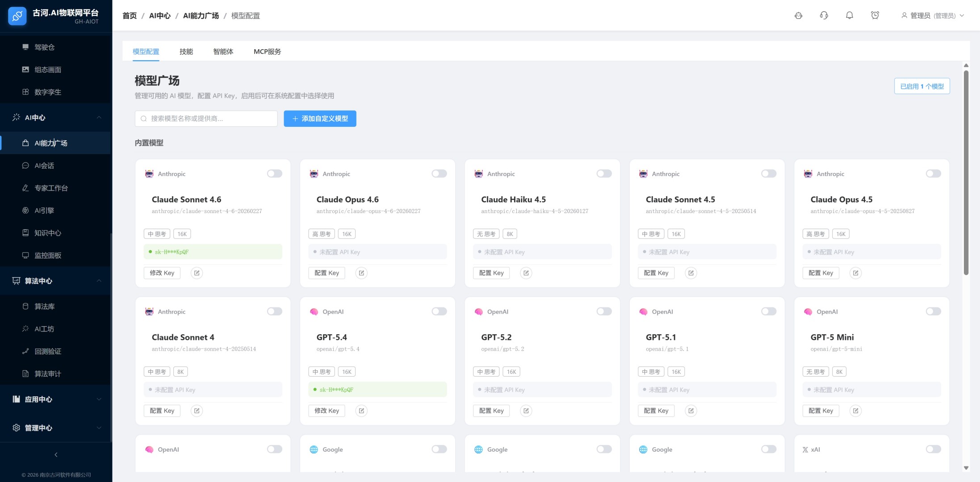Image resolution: width=980 pixels, height=482 pixels.
Task: Click the vertical scrollbar of model list
Action: (966, 170)
